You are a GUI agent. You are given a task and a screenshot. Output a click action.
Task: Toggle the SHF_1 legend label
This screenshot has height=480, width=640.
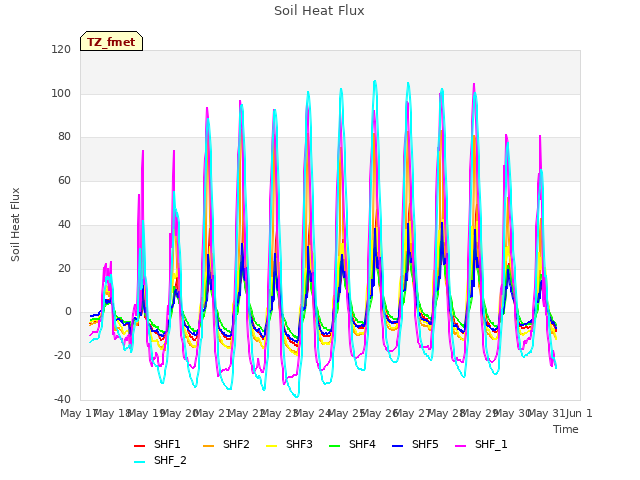pyautogui.click(x=491, y=444)
